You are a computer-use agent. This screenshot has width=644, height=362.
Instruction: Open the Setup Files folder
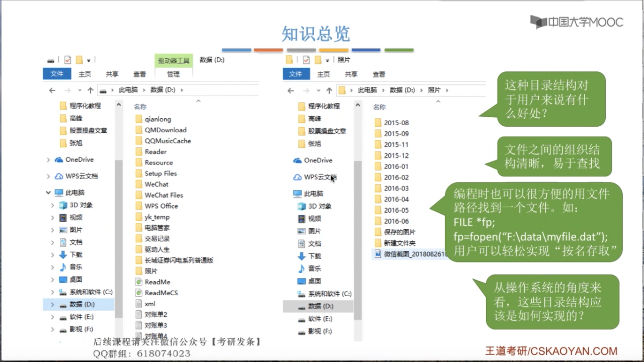coord(156,174)
